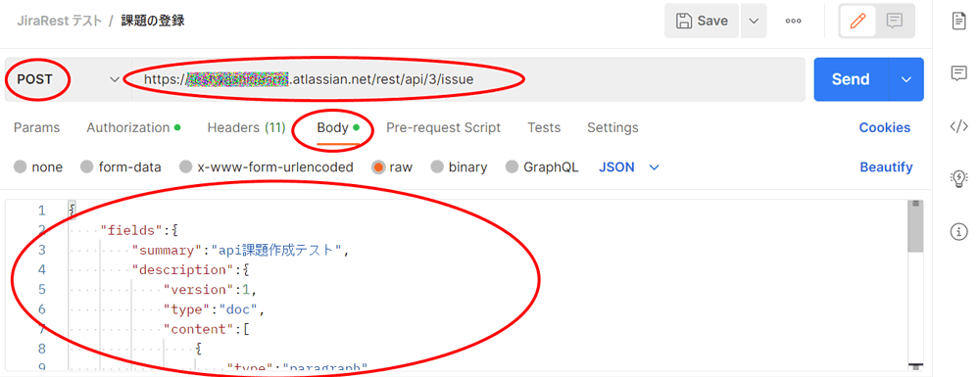
Task: Open the Send button dropdown arrow
Action: (906, 79)
